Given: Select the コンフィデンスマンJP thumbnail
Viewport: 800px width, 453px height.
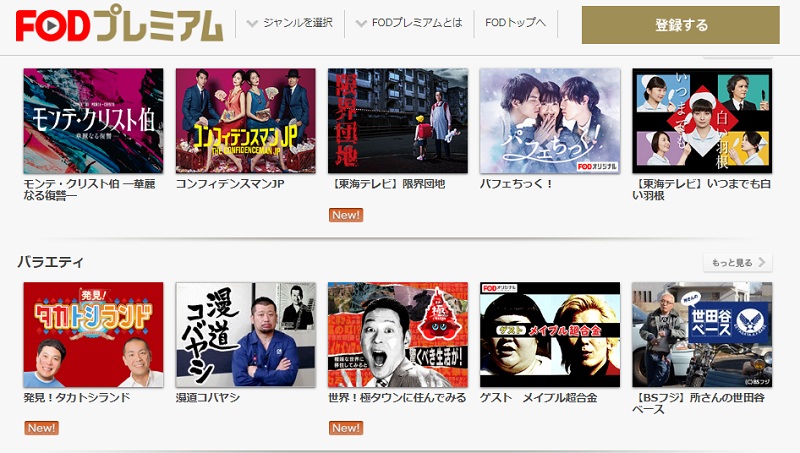Looking at the screenshot, I should pyautogui.click(x=245, y=121).
